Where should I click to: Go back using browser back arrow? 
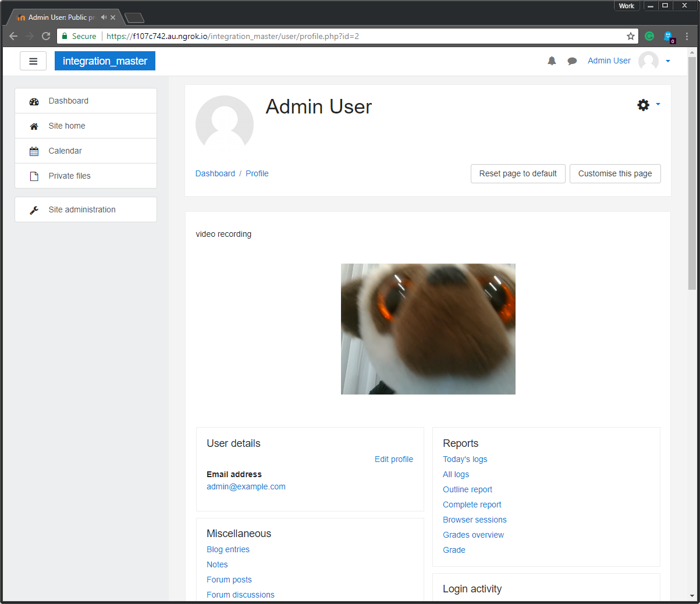coord(13,36)
